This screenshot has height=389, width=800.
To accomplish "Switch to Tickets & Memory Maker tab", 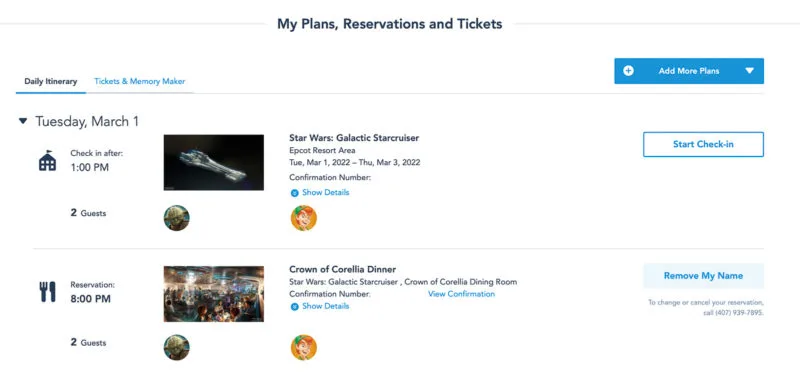I will 140,81.
